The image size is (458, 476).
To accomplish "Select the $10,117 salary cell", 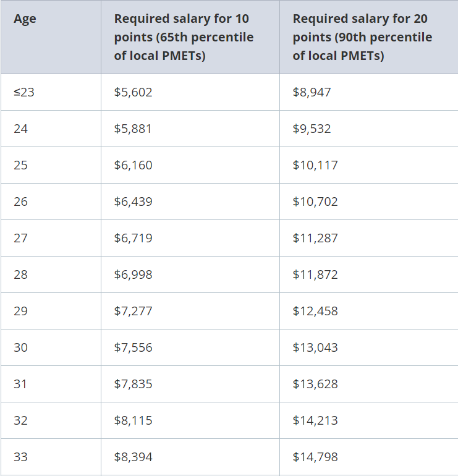I will coord(369,165).
